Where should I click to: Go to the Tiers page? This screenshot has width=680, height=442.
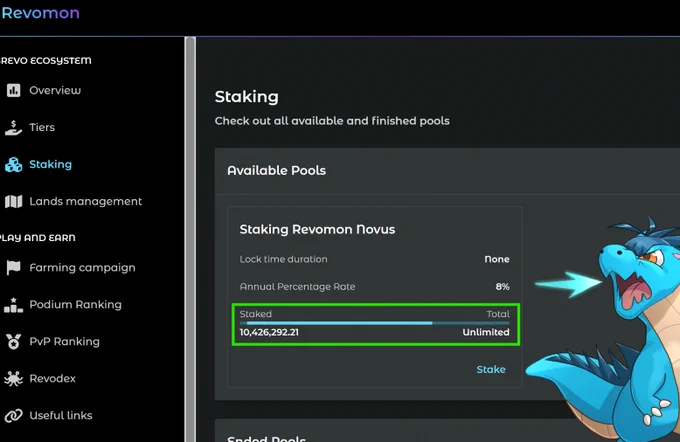[42, 128]
